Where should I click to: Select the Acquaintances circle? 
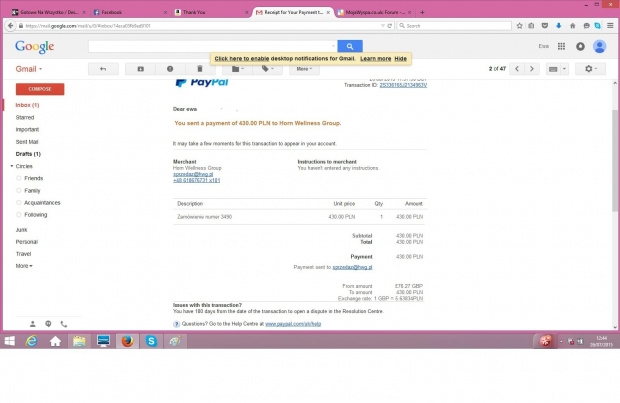42,202
